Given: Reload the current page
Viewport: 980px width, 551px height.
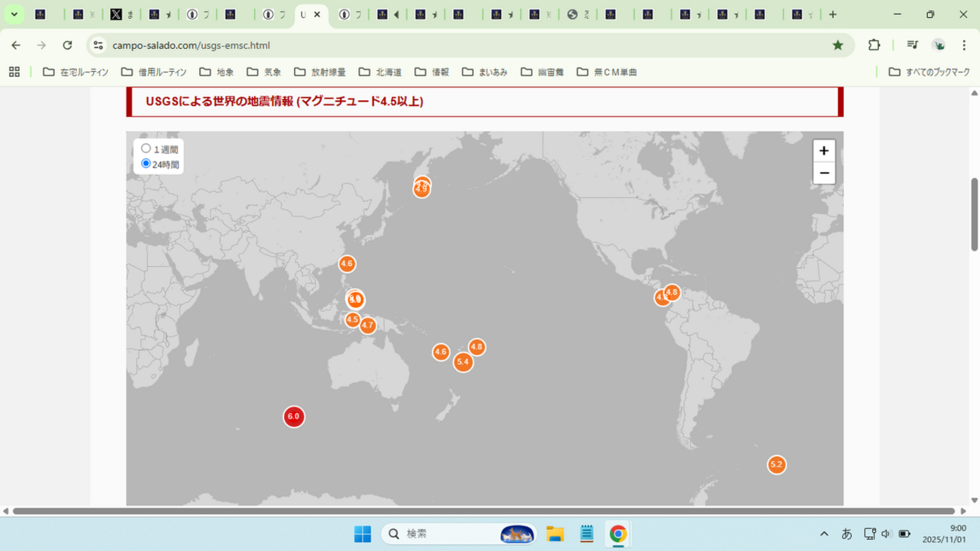Looking at the screenshot, I should [x=67, y=45].
